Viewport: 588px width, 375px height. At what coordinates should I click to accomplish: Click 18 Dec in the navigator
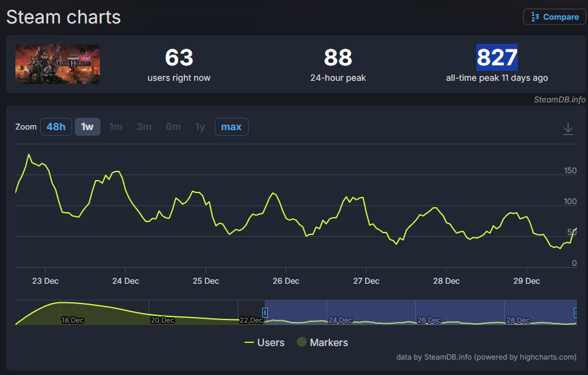pyautogui.click(x=72, y=320)
